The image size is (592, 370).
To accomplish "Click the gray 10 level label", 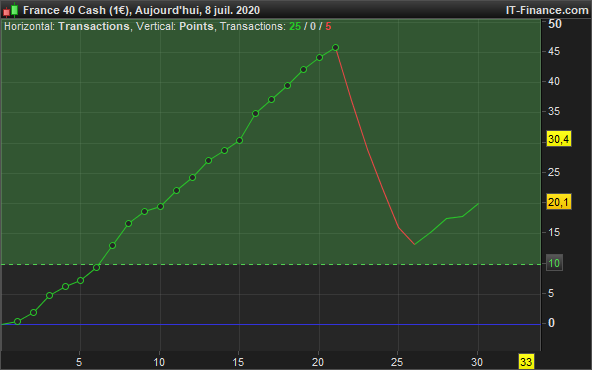I will click(554, 263).
